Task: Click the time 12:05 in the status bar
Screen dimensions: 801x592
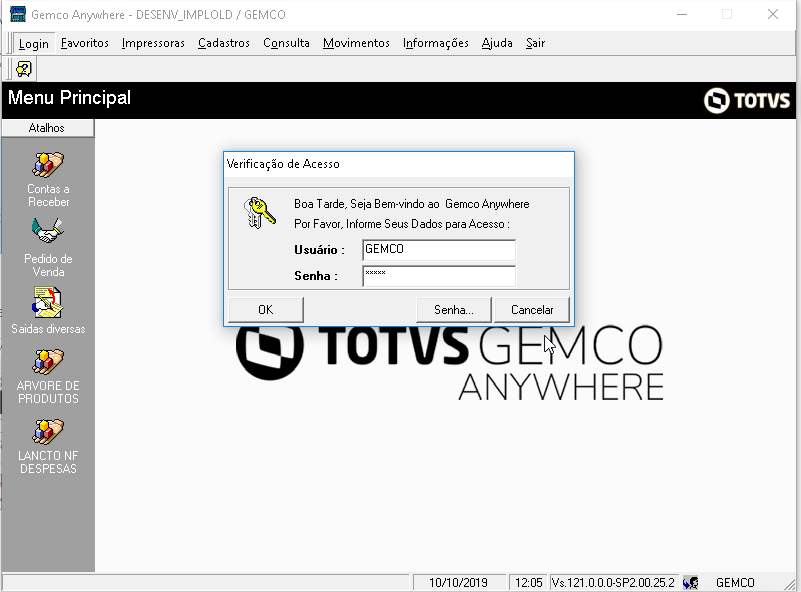Action: (529, 583)
